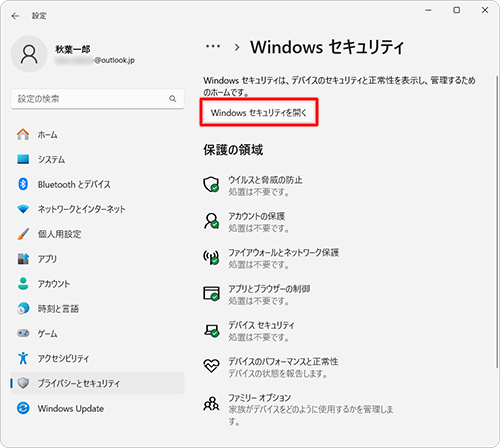Screen dimensions: 500x448
Task: Click the network Wi-Fi icon
Action: 23,209
